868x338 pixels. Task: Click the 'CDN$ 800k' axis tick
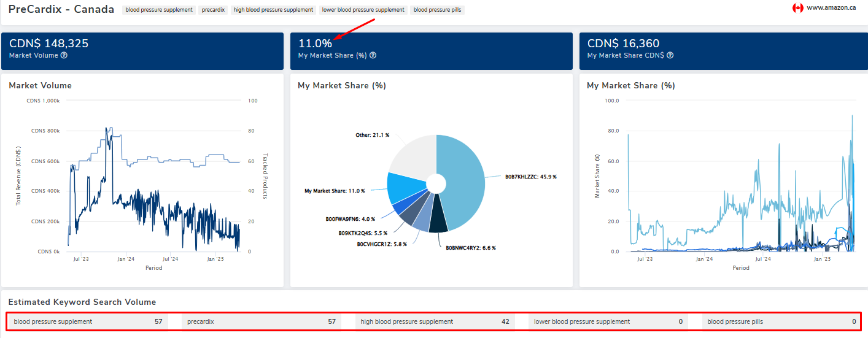(x=46, y=131)
